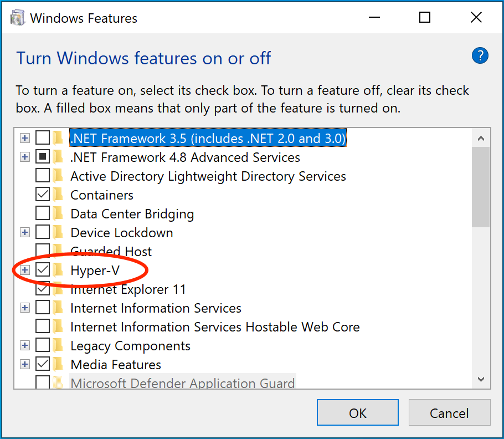Screen dimensions: 504x439
Task: Click the folder icon beside Containers
Action: (x=58, y=195)
